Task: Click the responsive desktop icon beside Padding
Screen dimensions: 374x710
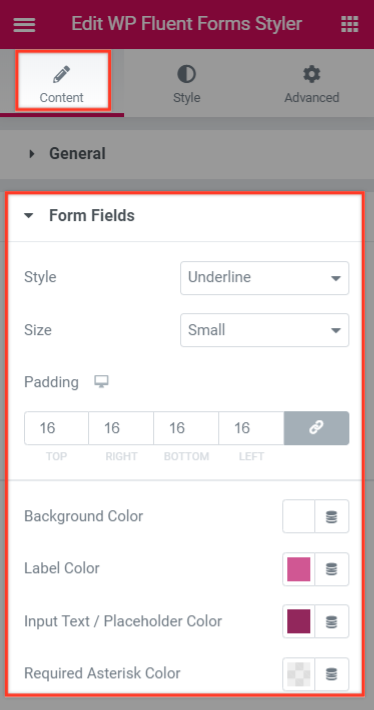Action: coord(101,382)
